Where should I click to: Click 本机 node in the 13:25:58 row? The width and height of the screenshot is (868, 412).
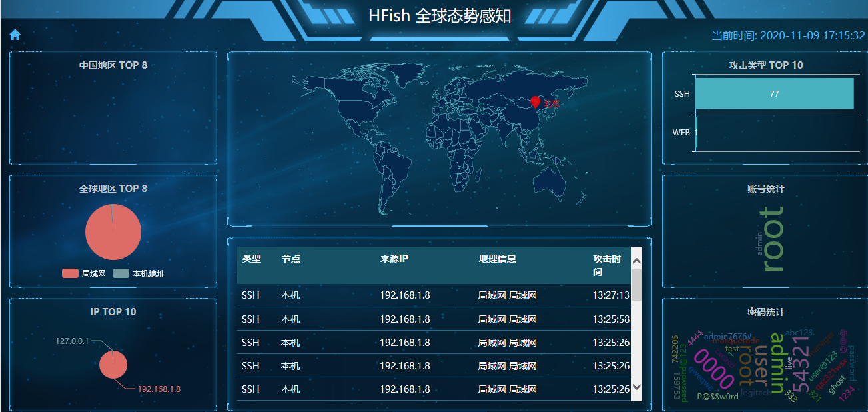pyautogui.click(x=290, y=319)
